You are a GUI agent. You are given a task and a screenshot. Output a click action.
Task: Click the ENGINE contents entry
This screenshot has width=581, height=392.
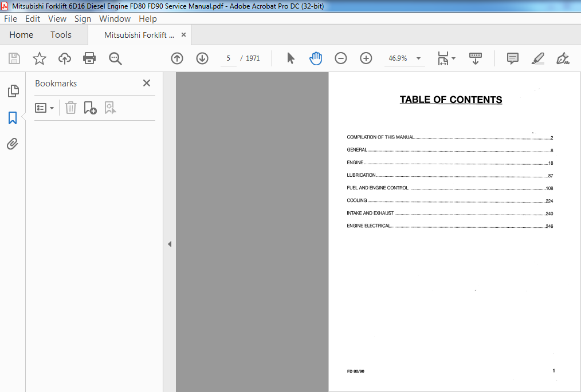point(450,163)
